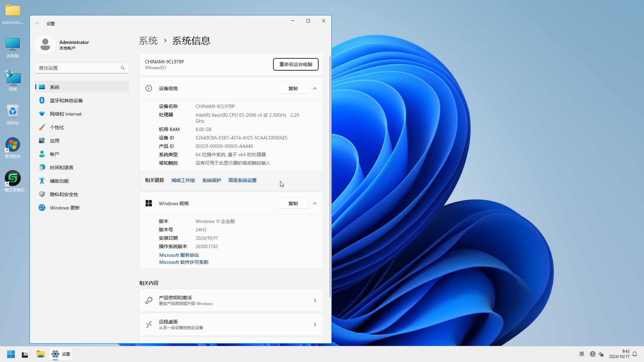Screen dimensions: 644x362
Task: Open File Explorer from taskbar
Action: [41, 354]
